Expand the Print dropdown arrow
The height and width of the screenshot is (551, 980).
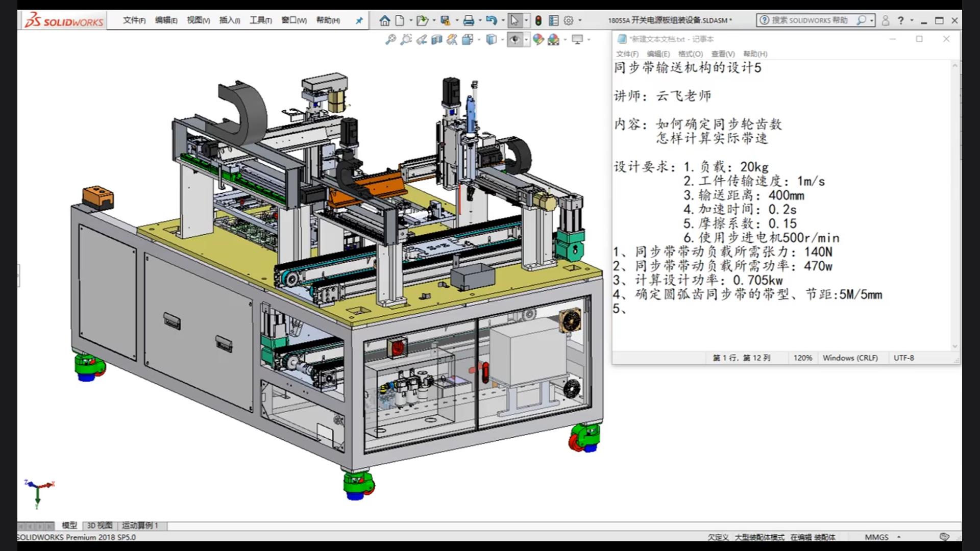coord(480,20)
